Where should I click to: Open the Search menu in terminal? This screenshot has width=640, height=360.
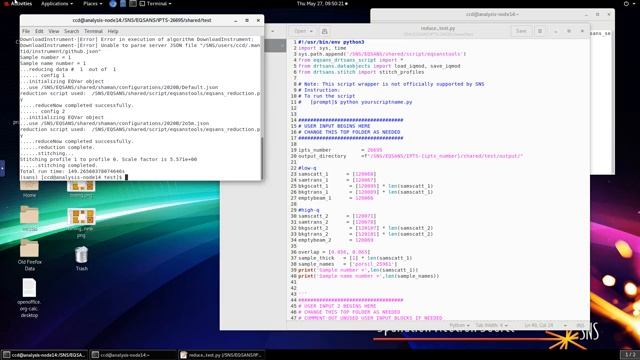71,31
